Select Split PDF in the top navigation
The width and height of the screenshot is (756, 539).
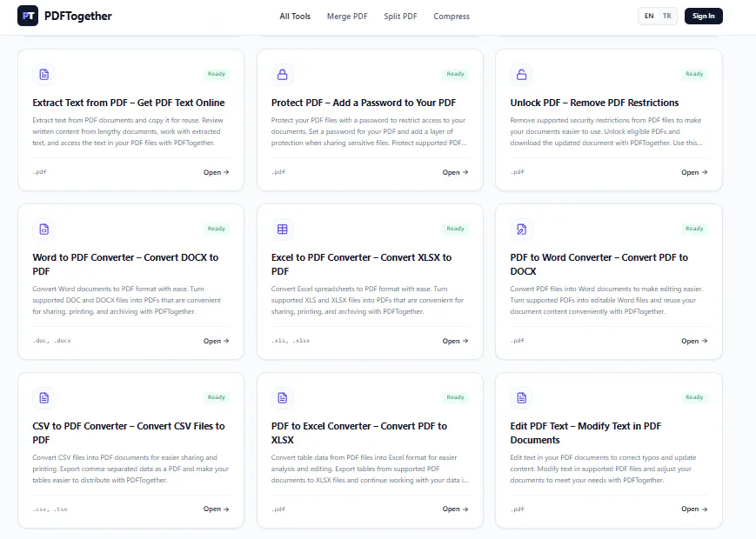pyautogui.click(x=400, y=17)
